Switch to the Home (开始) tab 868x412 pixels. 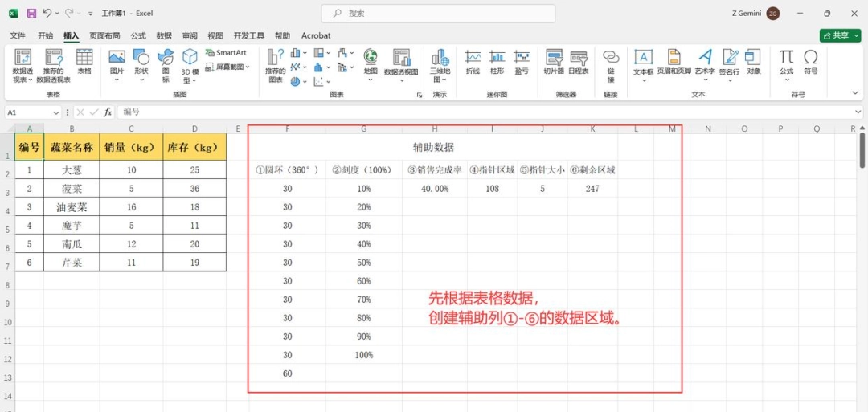pyautogui.click(x=45, y=35)
